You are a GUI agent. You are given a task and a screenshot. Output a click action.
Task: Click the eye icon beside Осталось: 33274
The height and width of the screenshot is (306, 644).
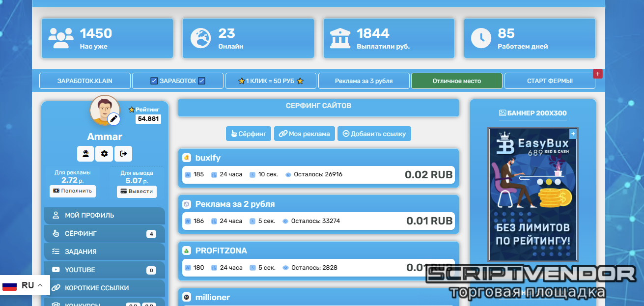point(285,221)
